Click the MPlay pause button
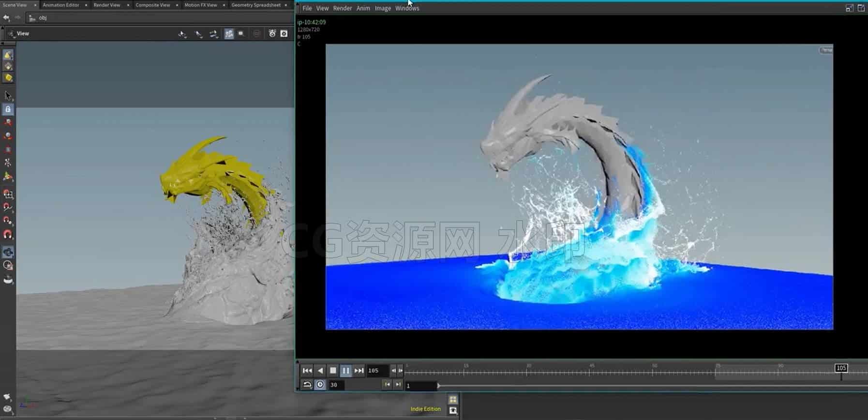Screen dimensions: 868x420 point(345,371)
